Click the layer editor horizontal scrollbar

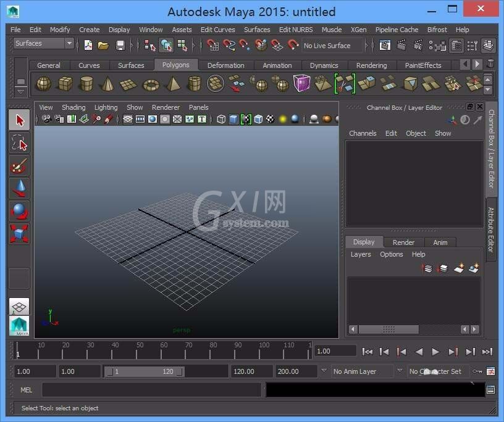coord(414,329)
